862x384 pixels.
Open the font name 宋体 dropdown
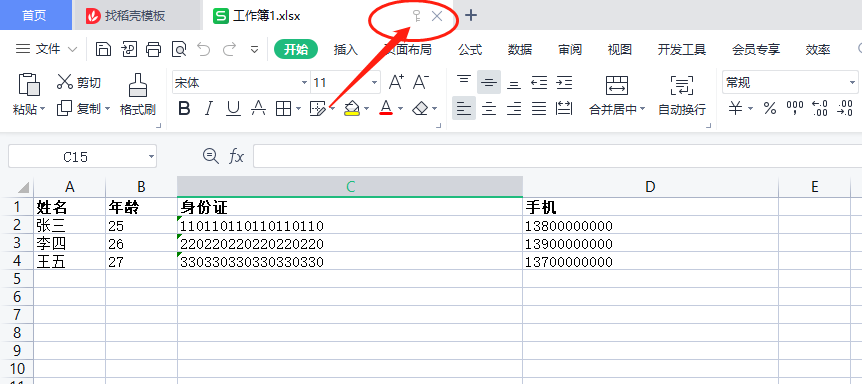(304, 83)
